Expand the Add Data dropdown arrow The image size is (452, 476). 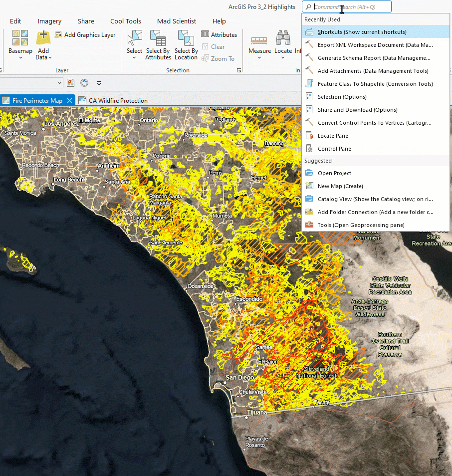point(50,58)
